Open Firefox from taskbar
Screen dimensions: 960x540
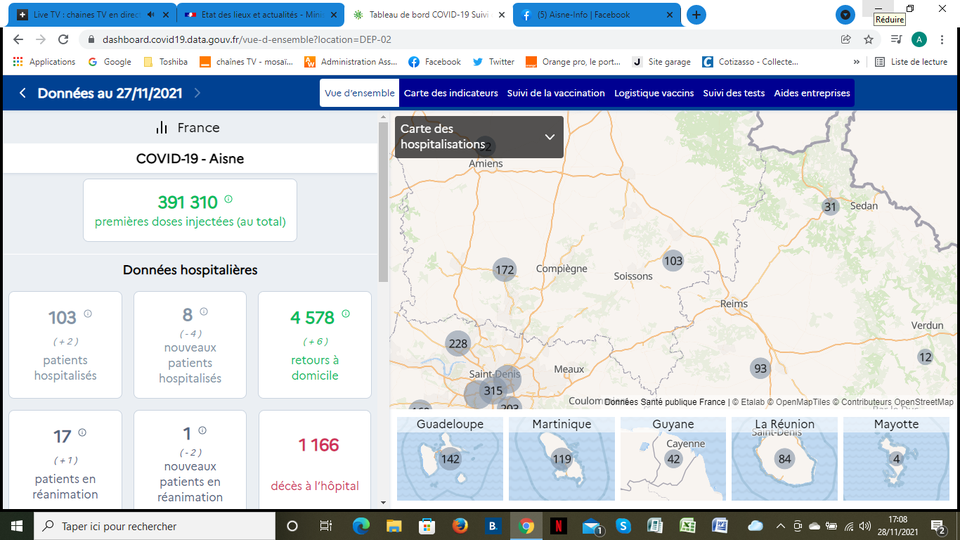459,526
